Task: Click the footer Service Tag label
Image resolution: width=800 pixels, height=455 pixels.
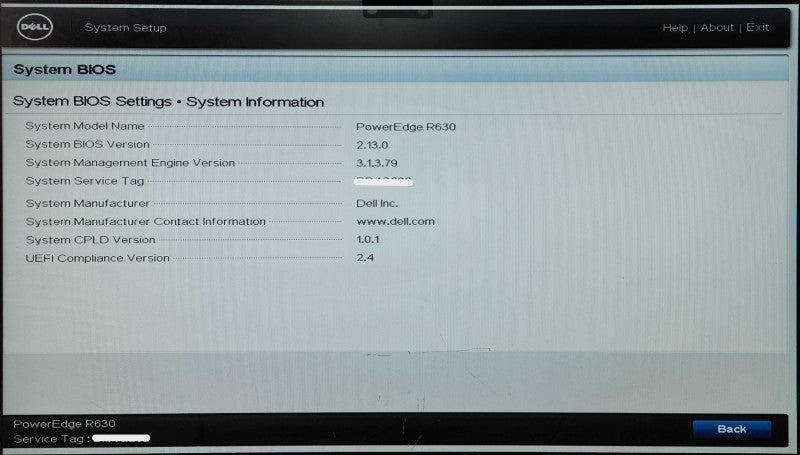Action: tap(52, 439)
